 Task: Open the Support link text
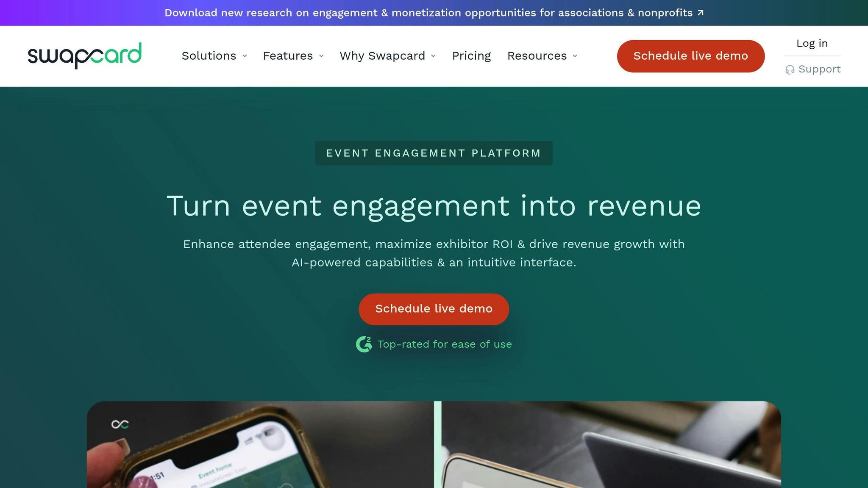point(819,69)
